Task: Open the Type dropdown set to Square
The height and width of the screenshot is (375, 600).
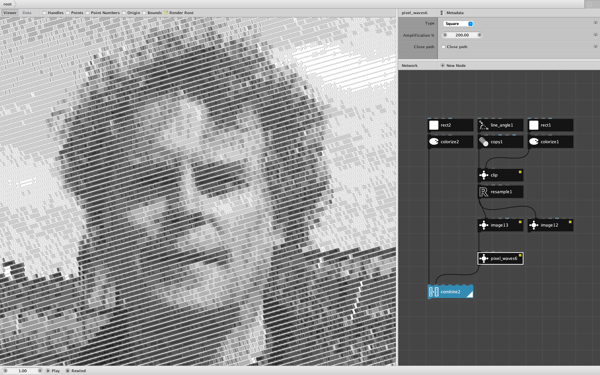Action: pyautogui.click(x=458, y=24)
